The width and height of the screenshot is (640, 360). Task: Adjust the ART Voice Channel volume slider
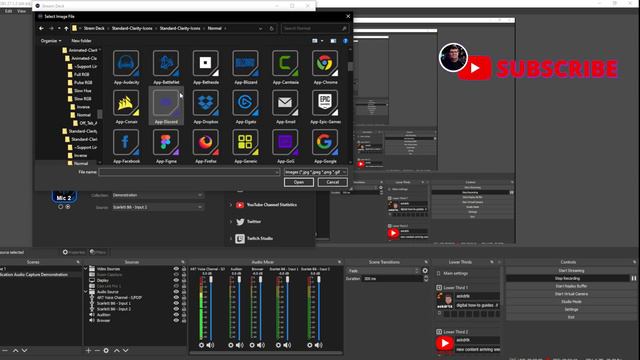[x=211, y=308]
